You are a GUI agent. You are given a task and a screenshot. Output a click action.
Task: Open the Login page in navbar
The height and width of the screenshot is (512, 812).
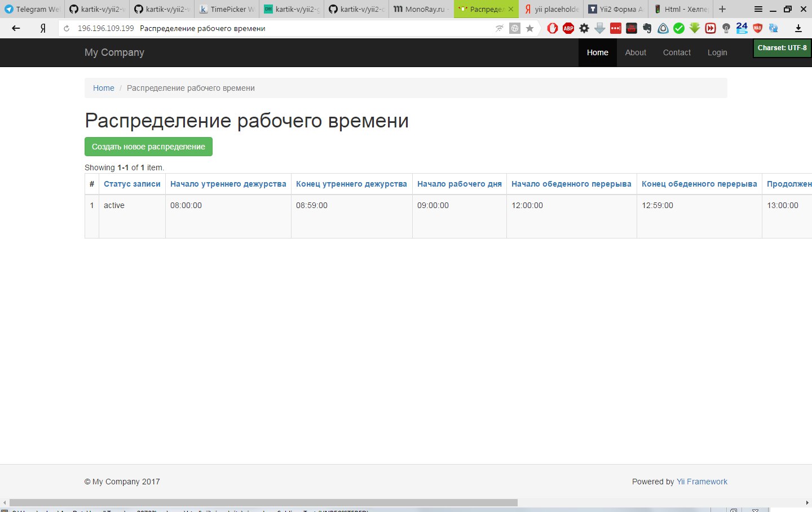point(717,52)
